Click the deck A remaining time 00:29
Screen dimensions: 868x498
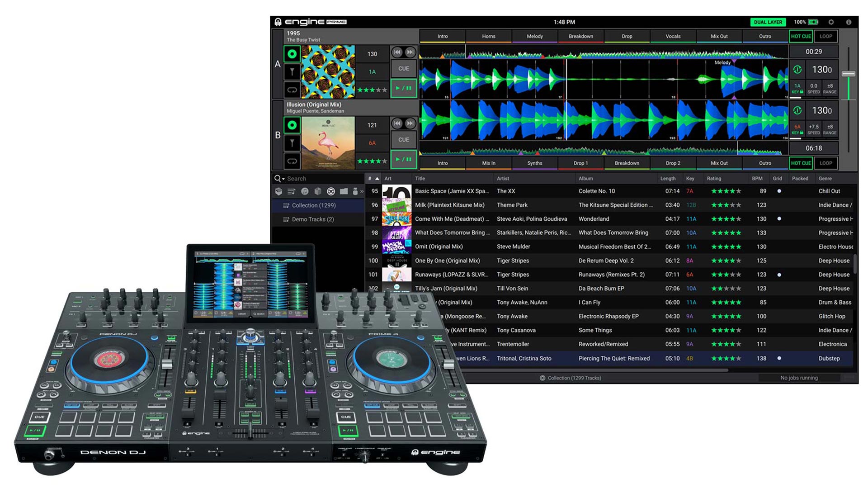click(x=814, y=52)
